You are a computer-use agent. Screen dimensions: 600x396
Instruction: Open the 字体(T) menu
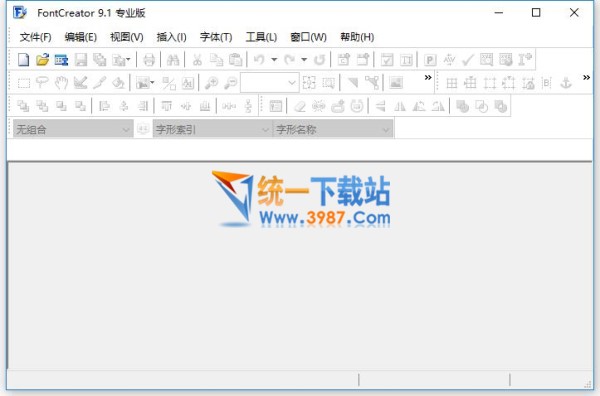click(x=216, y=37)
